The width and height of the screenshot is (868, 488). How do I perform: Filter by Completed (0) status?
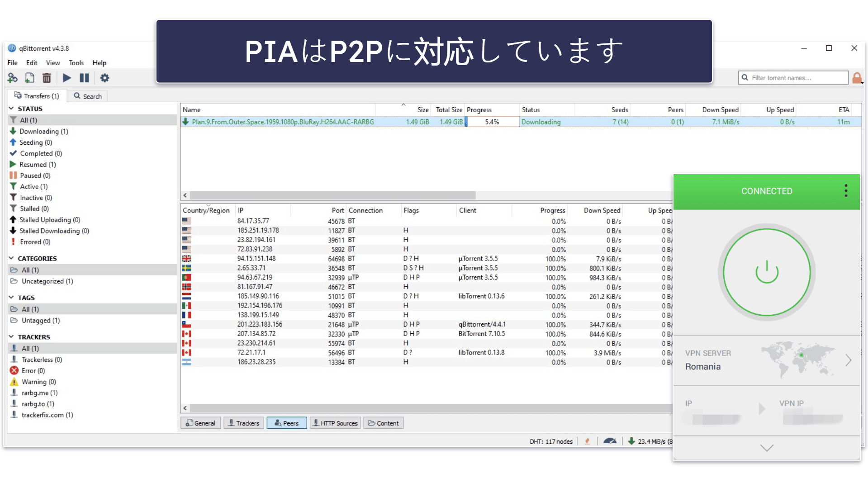tap(41, 153)
